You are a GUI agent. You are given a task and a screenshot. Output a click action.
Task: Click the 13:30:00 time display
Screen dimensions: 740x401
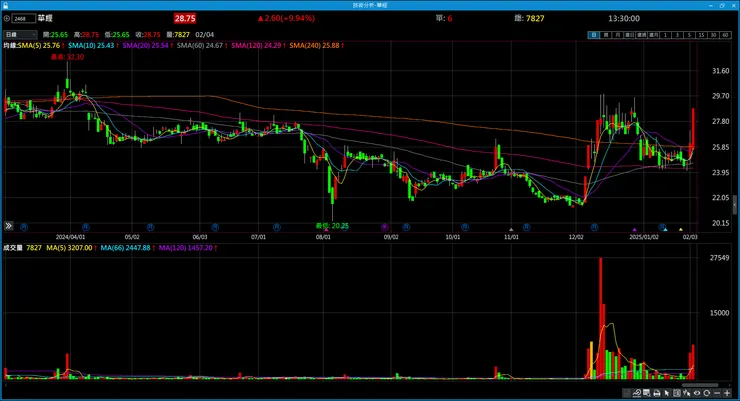[x=623, y=18]
